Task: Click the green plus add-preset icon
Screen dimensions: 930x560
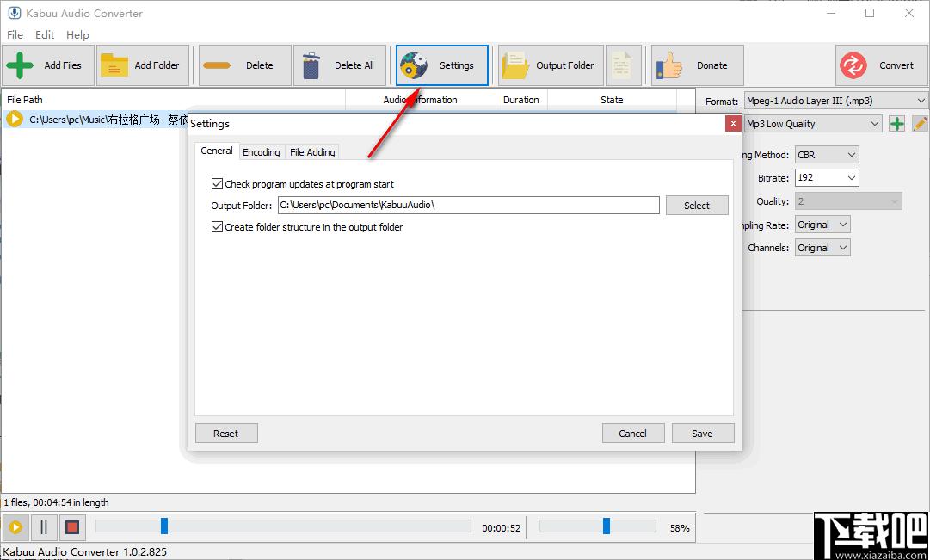Action: coord(896,123)
